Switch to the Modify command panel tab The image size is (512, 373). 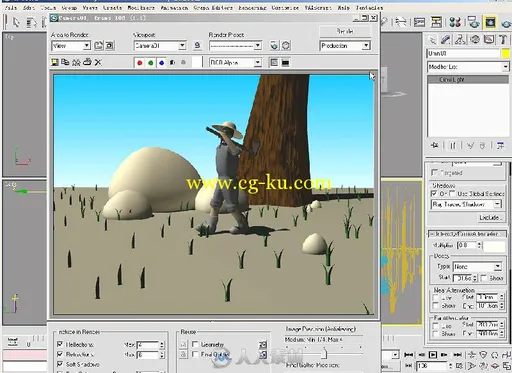pyautogui.click(x=446, y=40)
